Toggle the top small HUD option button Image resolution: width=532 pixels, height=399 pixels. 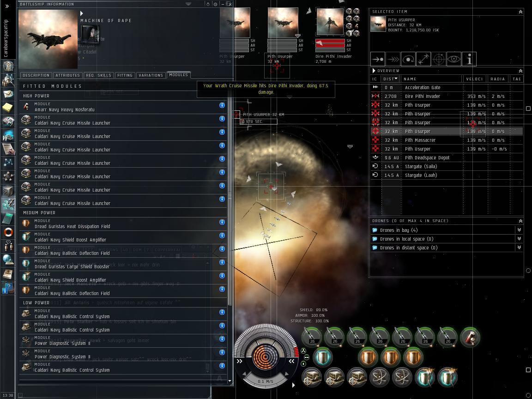click(x=303, y=351)
